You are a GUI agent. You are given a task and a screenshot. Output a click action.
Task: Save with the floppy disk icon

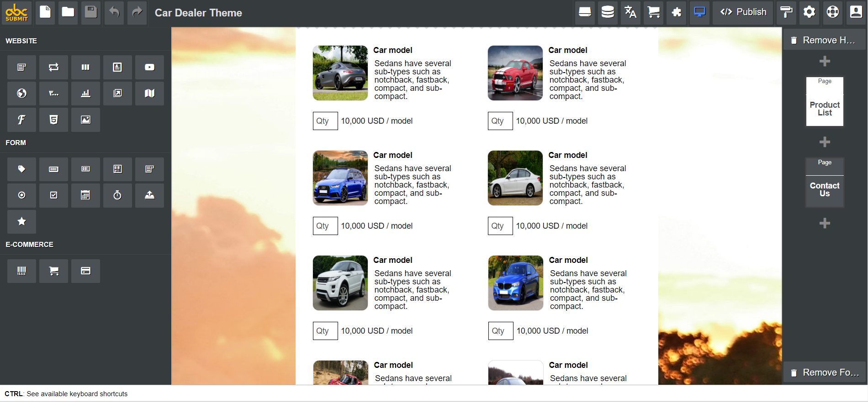(91, 12)
